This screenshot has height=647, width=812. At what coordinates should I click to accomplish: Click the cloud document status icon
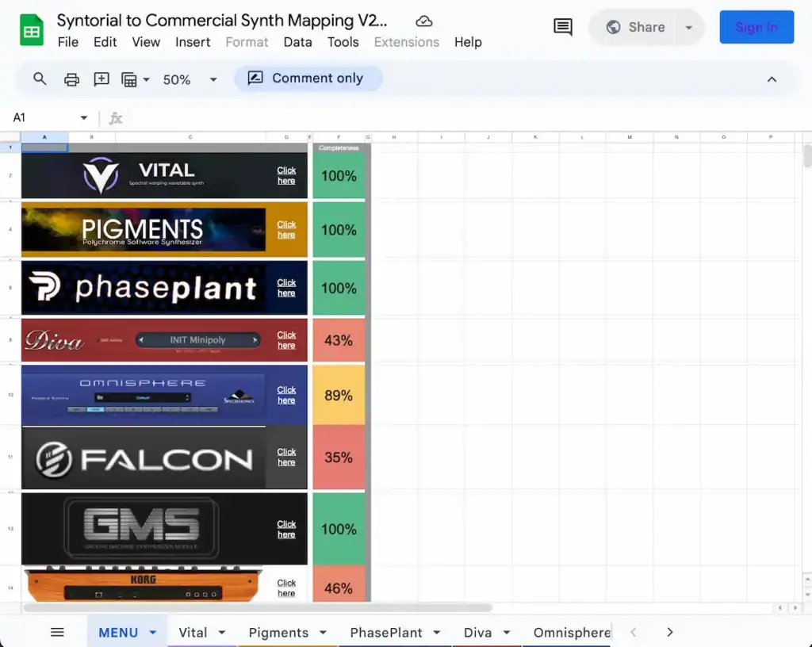[424, 21]
